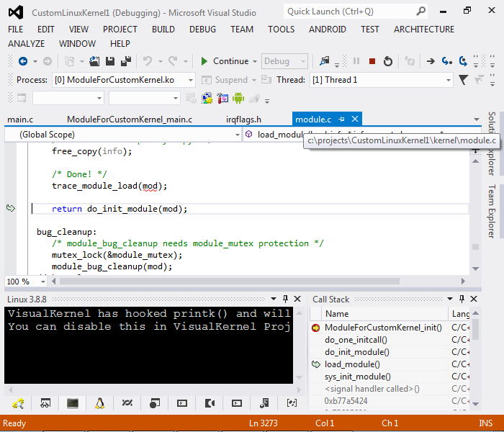Click the green Continue play icon
This screenshot has height=432, width=504.
204,61
